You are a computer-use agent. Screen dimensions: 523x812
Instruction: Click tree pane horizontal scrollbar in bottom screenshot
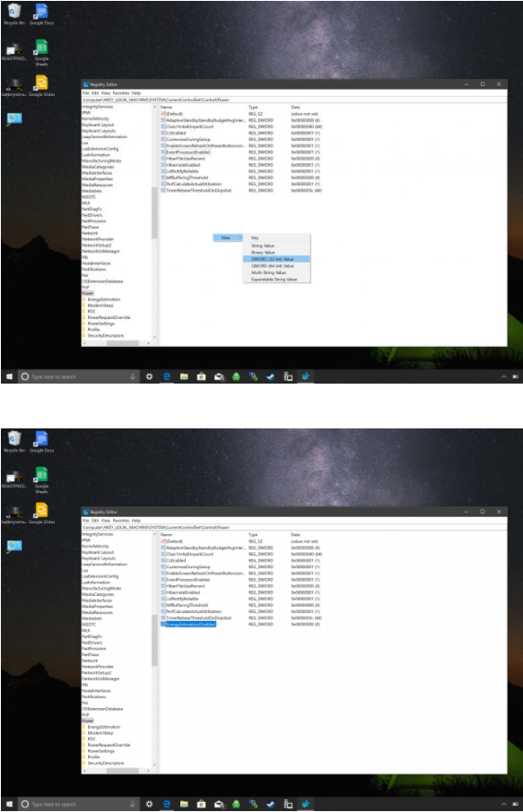point(122,771)
